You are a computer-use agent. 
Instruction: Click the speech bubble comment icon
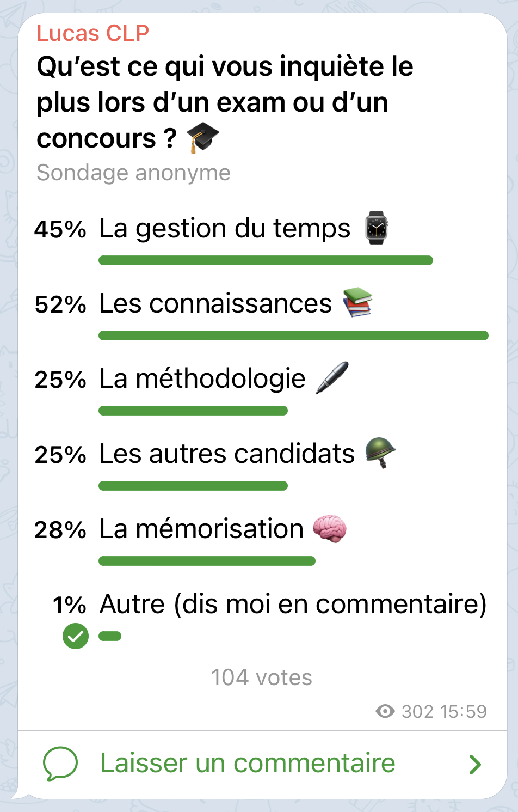click(60, 763)
